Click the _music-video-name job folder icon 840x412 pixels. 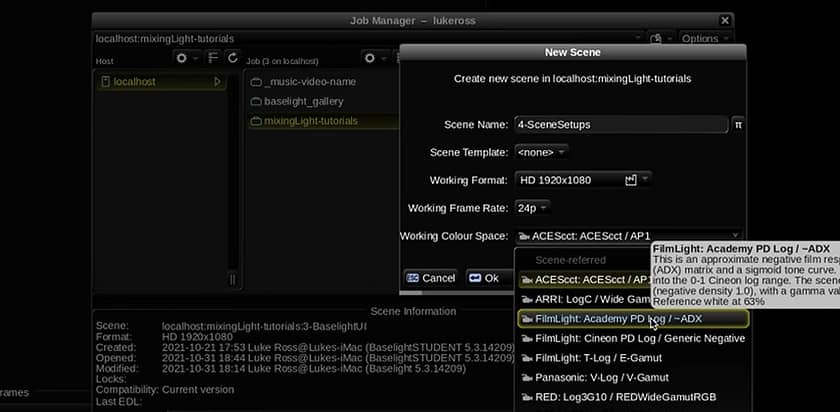tap(256, 83)
